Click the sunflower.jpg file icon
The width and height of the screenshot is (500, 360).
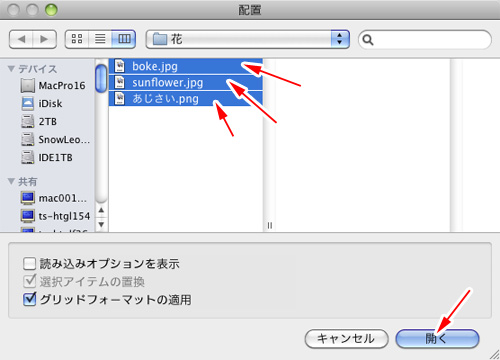(x=119, y=82)
